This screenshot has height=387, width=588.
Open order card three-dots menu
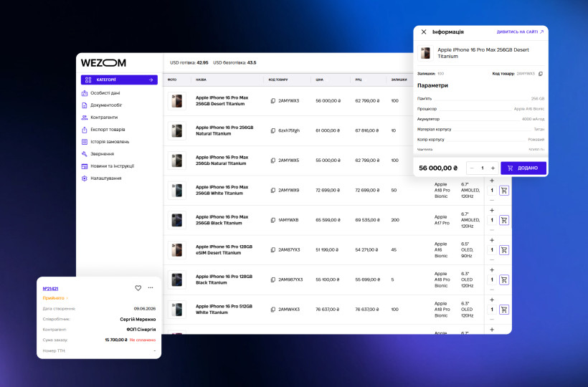tap(151, 287)
